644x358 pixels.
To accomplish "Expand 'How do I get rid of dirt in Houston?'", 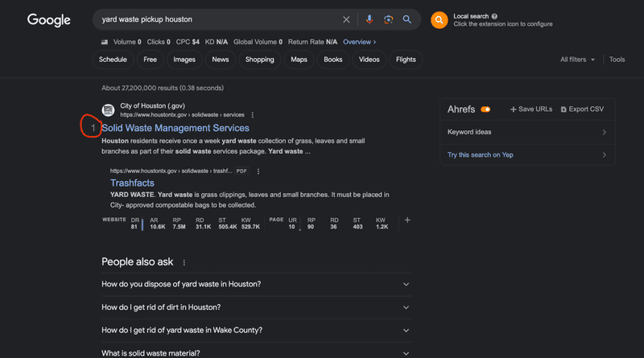I will tap(256, 307).
